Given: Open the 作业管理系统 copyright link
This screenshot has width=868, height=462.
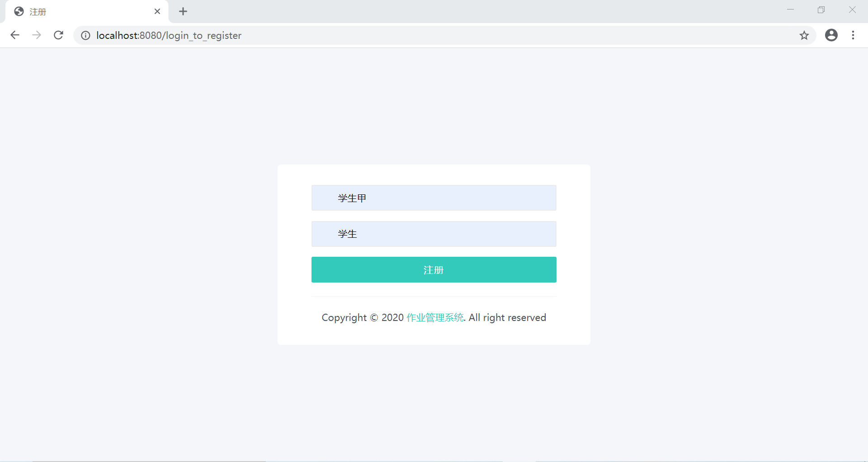Looking at the screenshot, I should [x=435, y=317].
